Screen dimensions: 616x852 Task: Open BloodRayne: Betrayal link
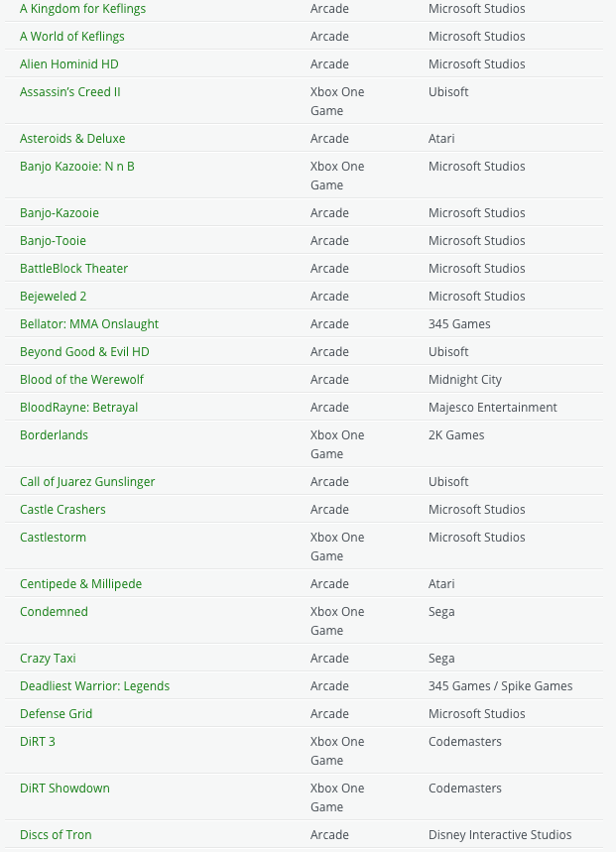[78, 408]
